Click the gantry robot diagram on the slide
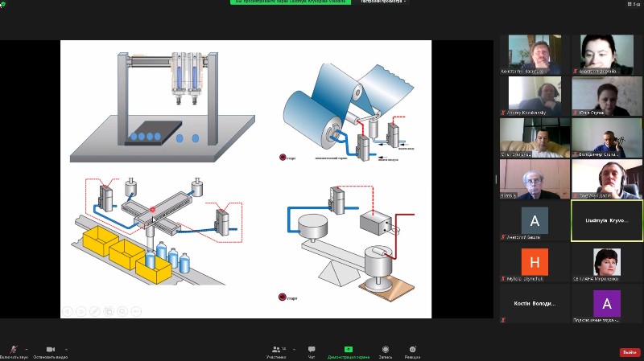The height and width of the screenshot is (361, 644). (x=163, y=107)
